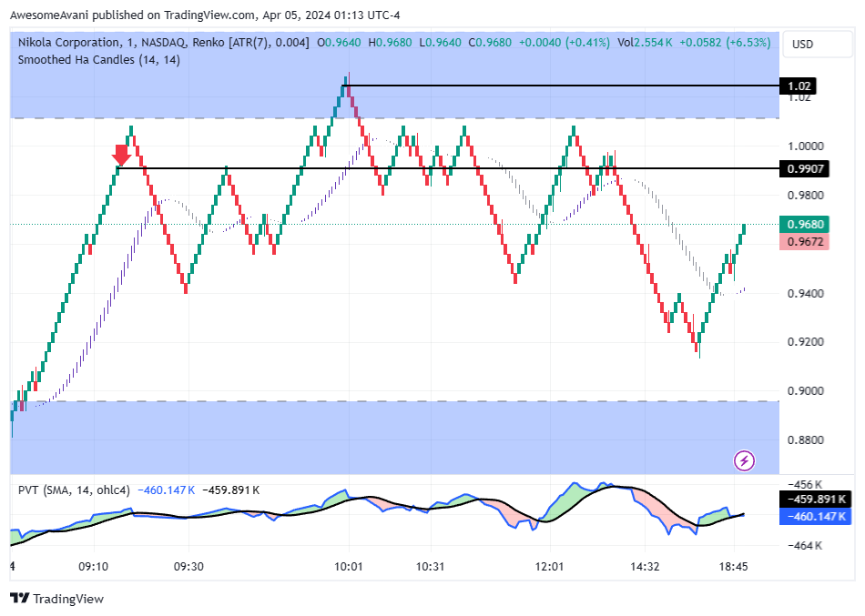
Task: Click the AwesomeAvani published header text
Action: [x=205, y=15]
